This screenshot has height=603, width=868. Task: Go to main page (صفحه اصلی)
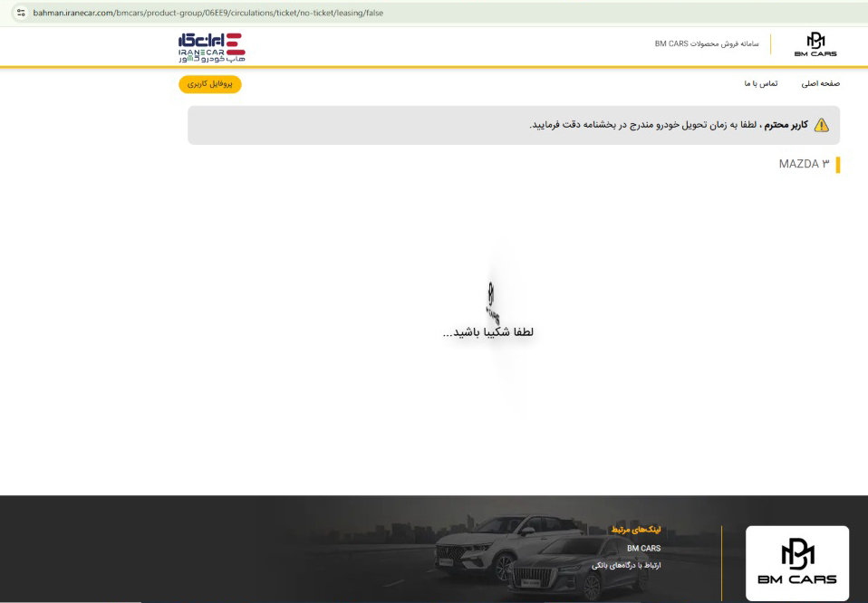(x=820, y=83)
